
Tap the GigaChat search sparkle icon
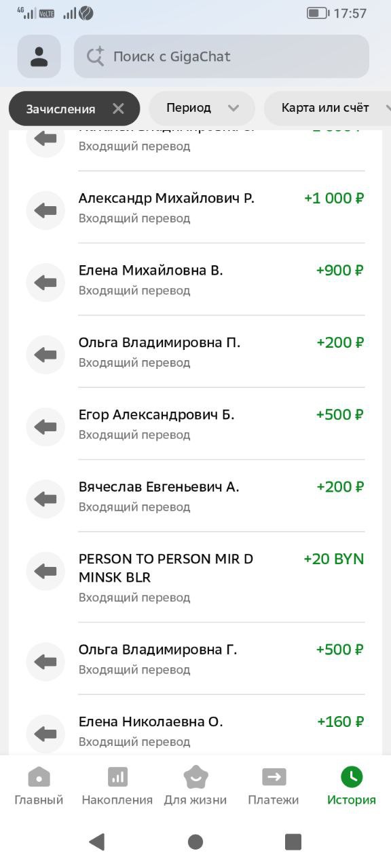pyautogui.click(x=95, y=56)
